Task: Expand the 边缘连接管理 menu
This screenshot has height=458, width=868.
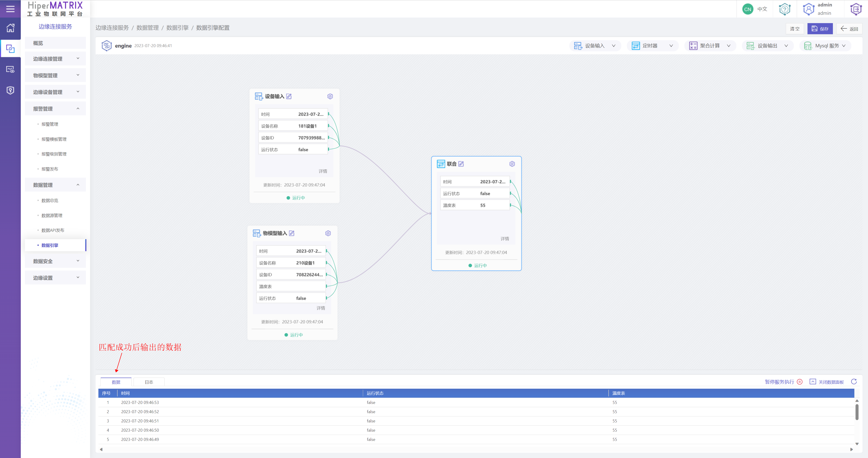Action: click(x=55, y=59)
